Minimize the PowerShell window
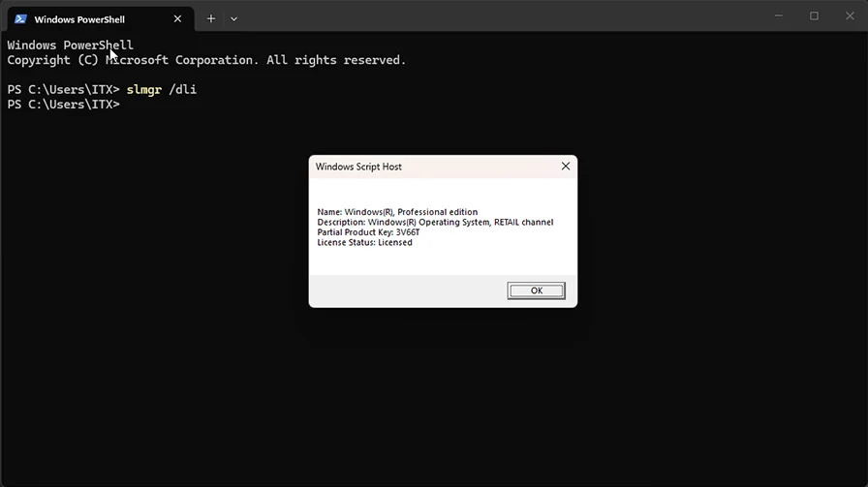 [x=778, y=16]
